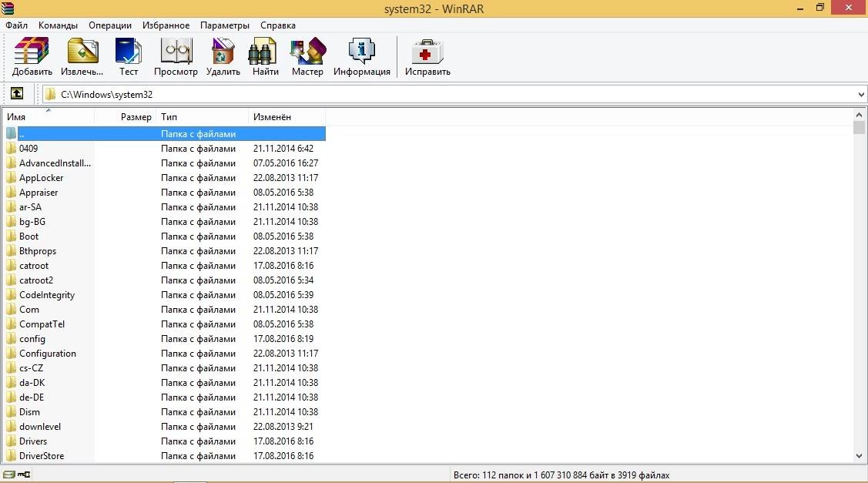
Task: Click the date 21.11.2014 6:42
Action: pyautogui.click(x=283, y=149)
